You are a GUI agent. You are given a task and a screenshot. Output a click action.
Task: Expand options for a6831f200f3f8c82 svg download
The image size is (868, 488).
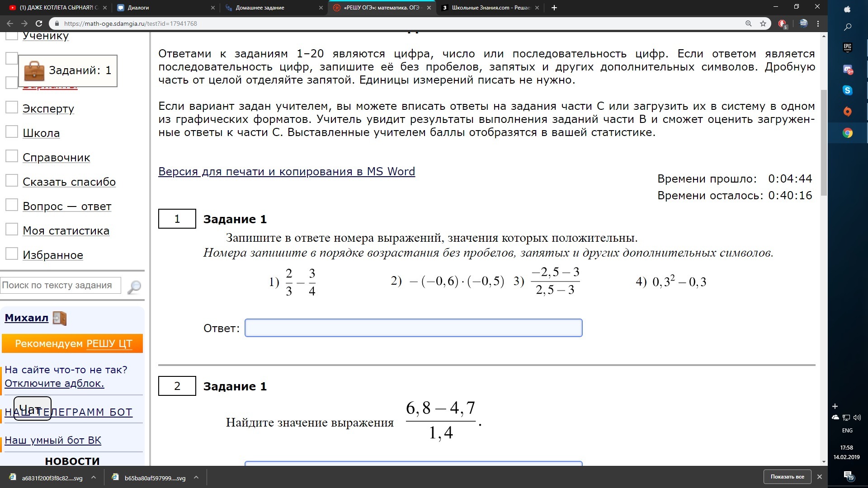coord(94,477)
